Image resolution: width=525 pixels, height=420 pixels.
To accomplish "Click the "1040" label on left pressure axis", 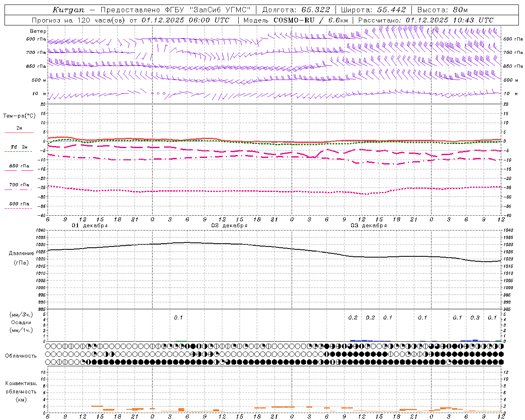I will pos(40,231).
